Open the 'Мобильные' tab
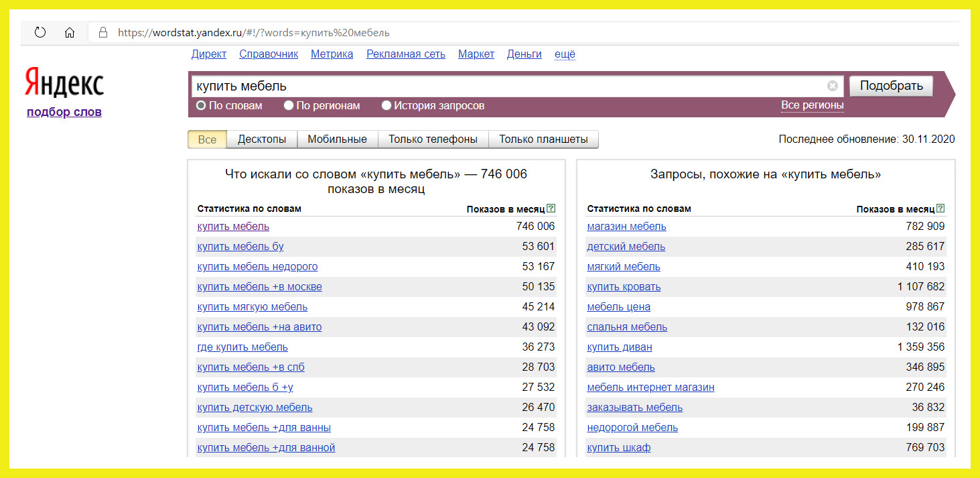Viewport: 980px width, 478px height. (x=337, y=139)
